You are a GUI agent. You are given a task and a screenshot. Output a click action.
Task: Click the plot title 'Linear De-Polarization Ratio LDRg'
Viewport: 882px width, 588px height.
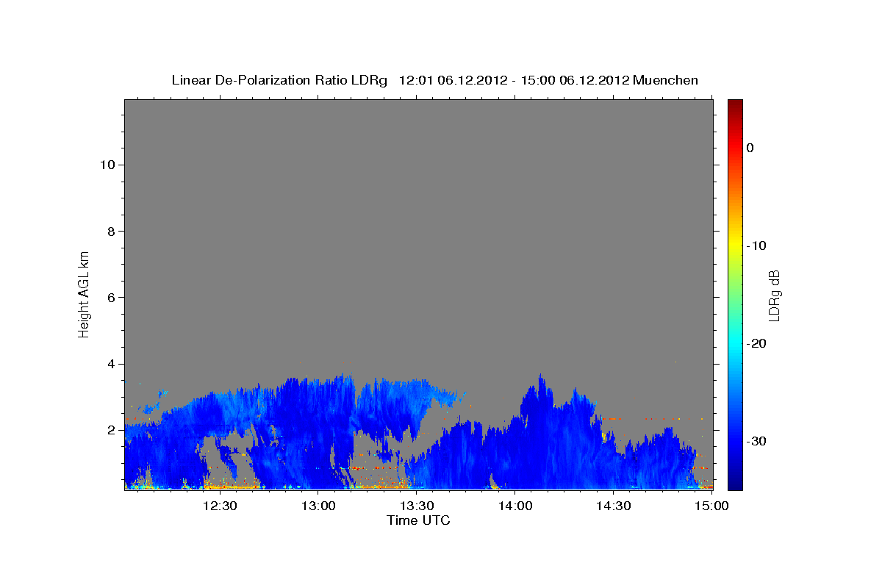279,80
